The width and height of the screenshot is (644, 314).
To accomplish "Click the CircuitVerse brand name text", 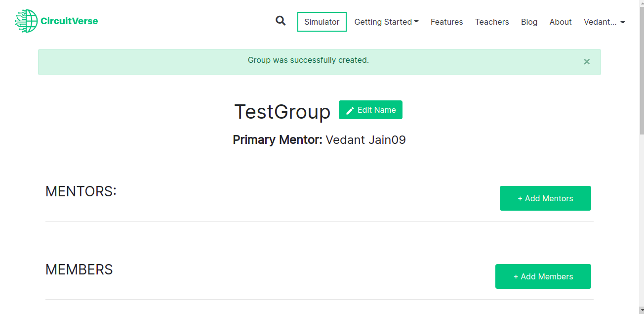I will [69, 21].
